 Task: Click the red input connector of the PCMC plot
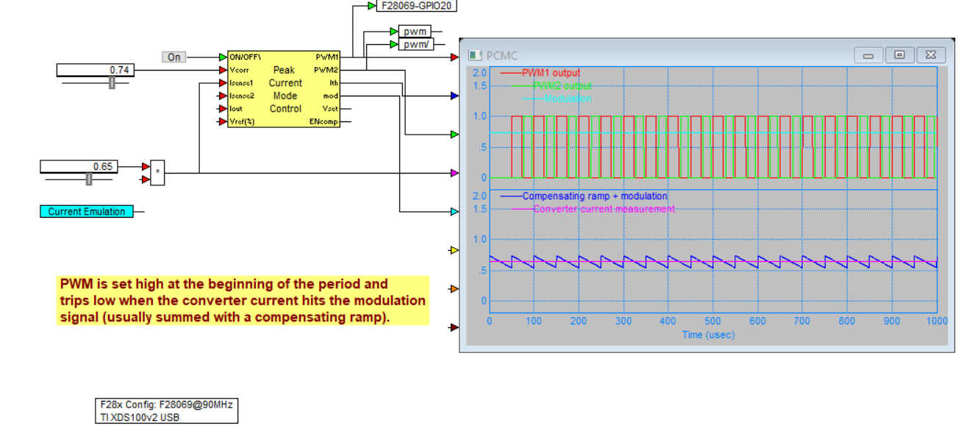pos(454,57)
